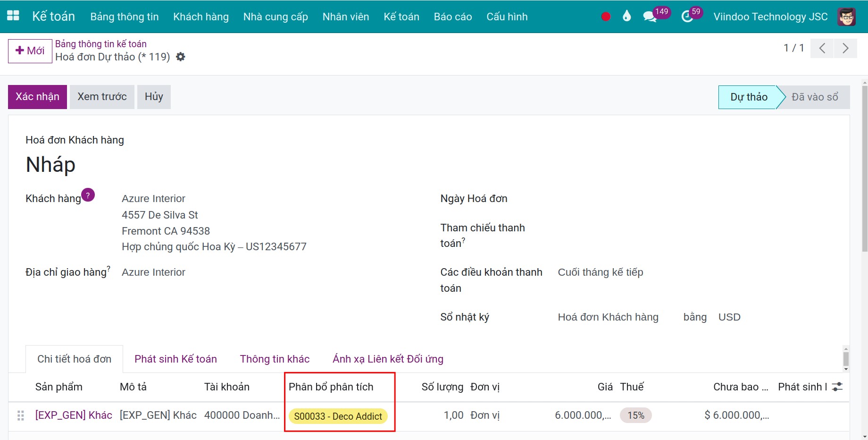868x440 pixels.
Task: Create a new record with Mới
Action: point(30,51)
